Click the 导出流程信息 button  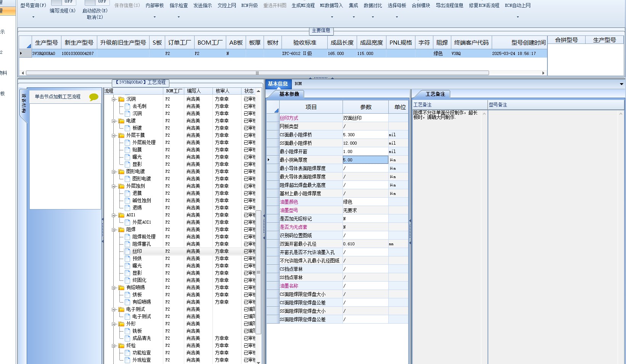click(x=449, y=6)
